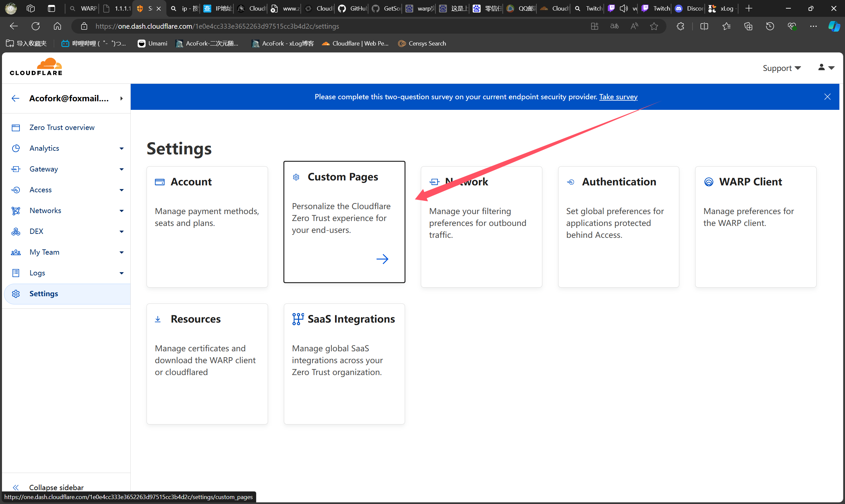Click the Logs sidebar icon

click(16, 273)
